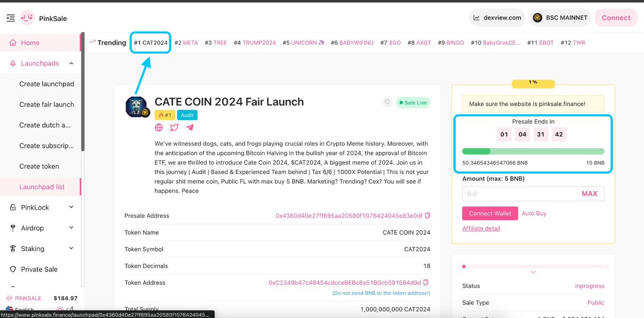
Task: Click the PinkLock lock icon
Action: pos(13,207)
